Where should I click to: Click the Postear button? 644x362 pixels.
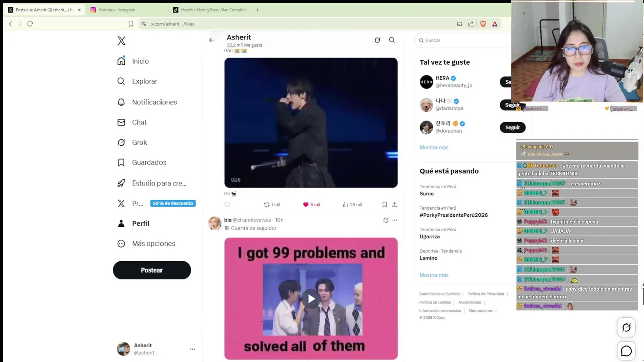151,270
